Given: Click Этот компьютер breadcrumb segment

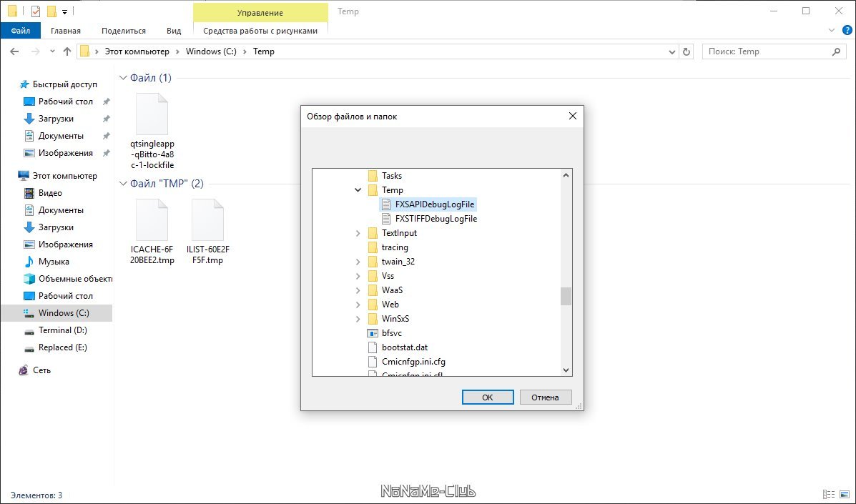Looking at the screenshot, I should pos(137,51).
